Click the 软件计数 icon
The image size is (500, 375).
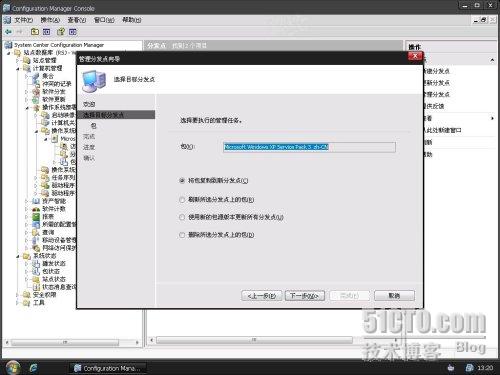pos(36,209)
